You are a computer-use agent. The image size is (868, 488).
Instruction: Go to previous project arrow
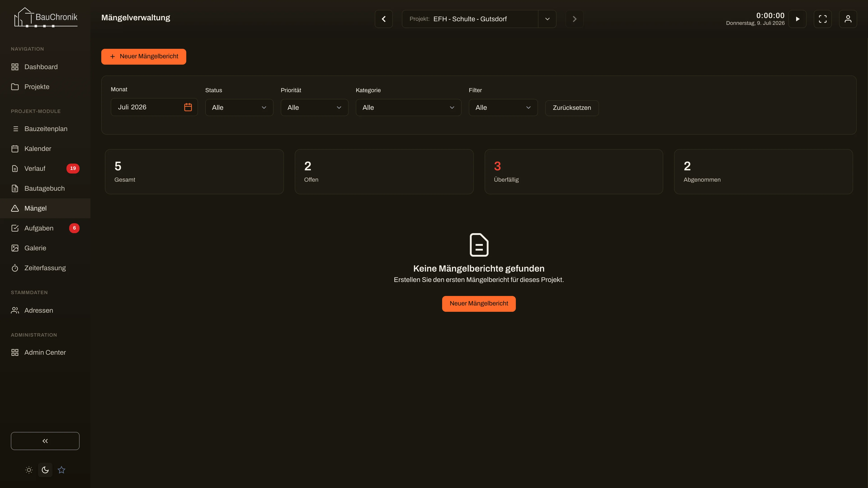[384, 19]
